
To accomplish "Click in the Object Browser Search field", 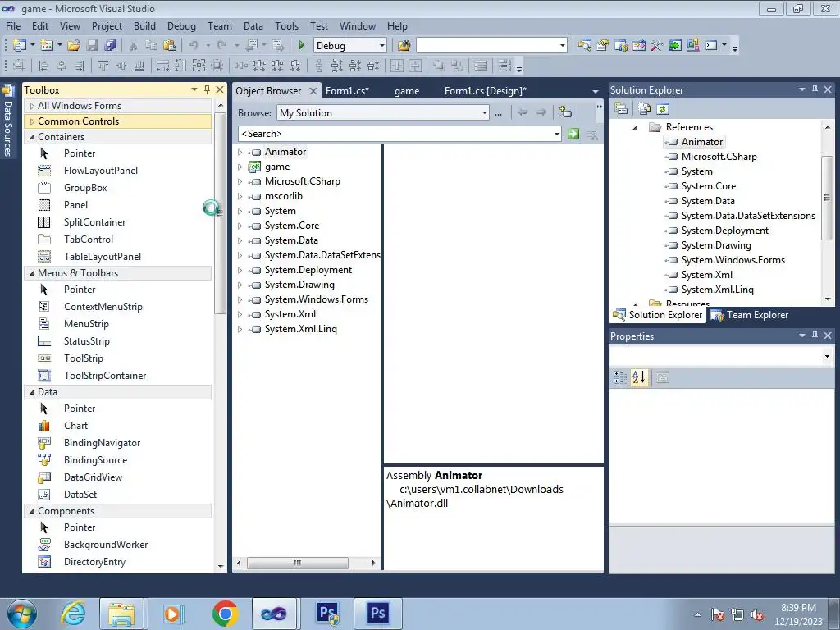I will pyautogui.click(x=395, y=134).
